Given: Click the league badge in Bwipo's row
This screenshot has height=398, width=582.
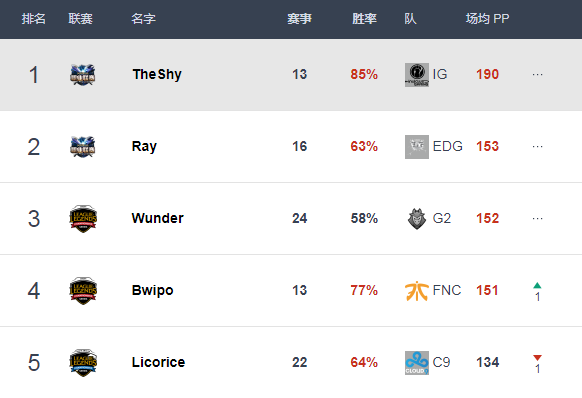Looking at the screenshot, I should [83, 291].
